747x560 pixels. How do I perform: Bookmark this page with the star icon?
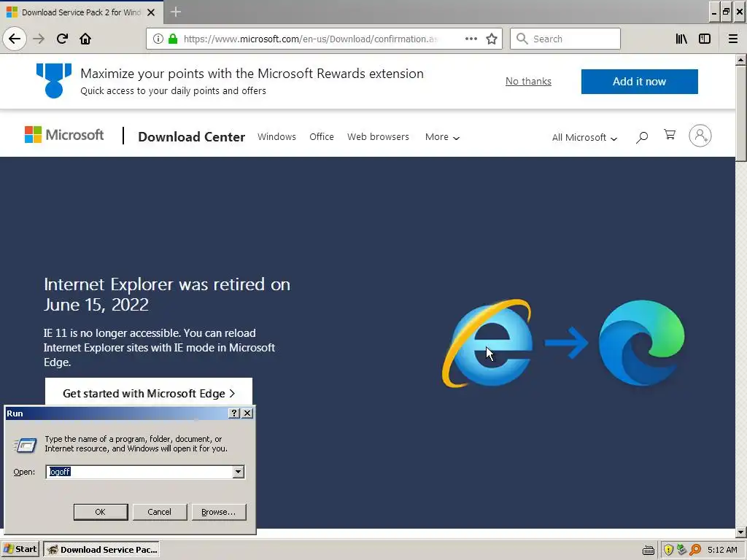coord(492,39)
